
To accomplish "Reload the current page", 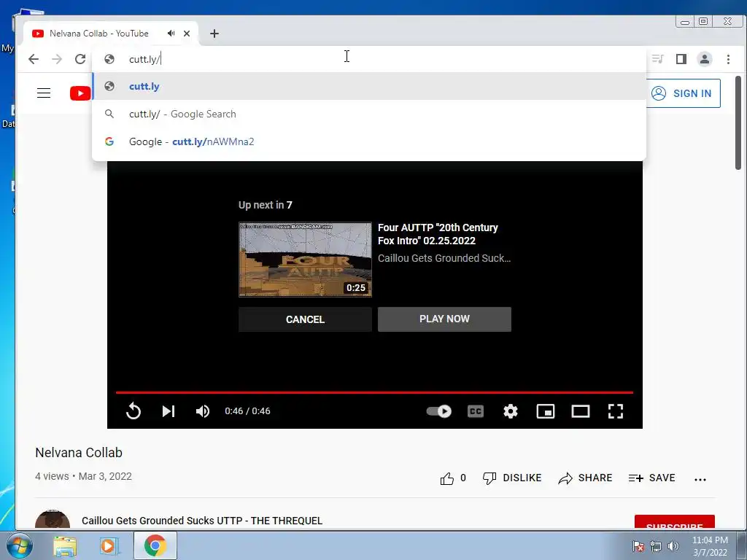I will [x=80, y=59].
